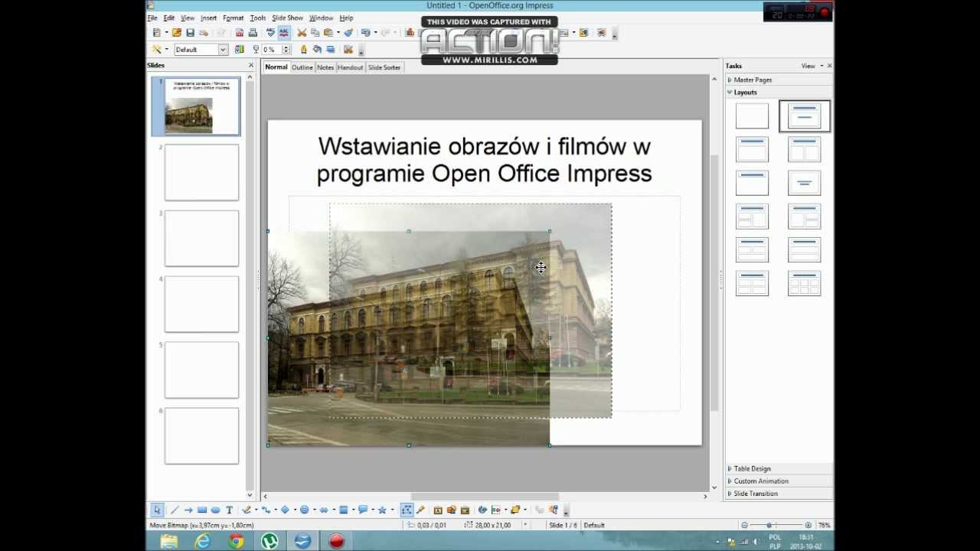The width and height of the screenshot is (980, 551).
Task: Click the transparency percentage field
Action: (272, 49)
